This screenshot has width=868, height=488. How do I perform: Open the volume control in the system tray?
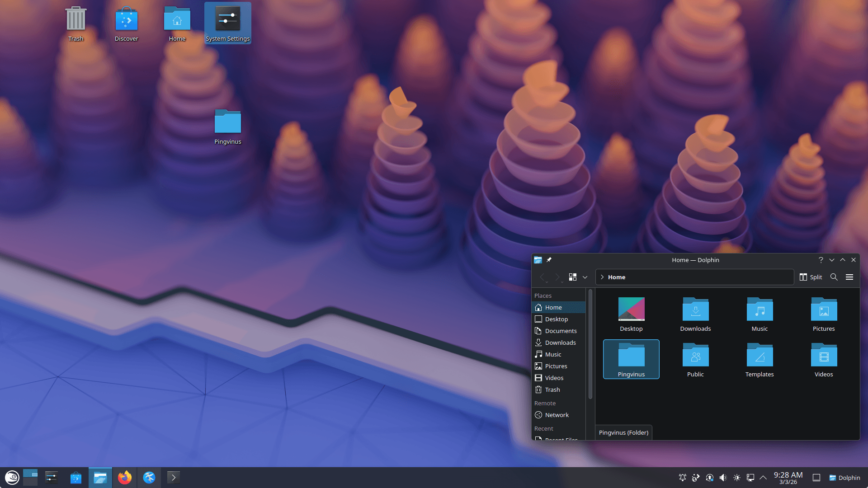coord(723,478)
